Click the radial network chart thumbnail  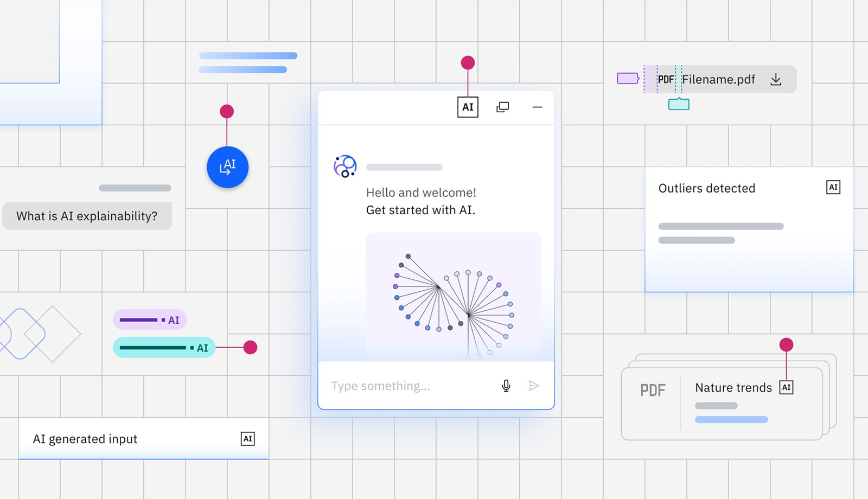(453, 296)
